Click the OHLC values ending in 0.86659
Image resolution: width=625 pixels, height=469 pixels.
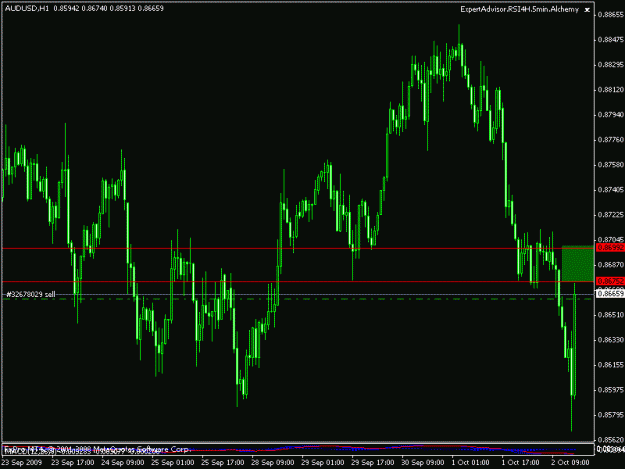[x=108, y=8]
